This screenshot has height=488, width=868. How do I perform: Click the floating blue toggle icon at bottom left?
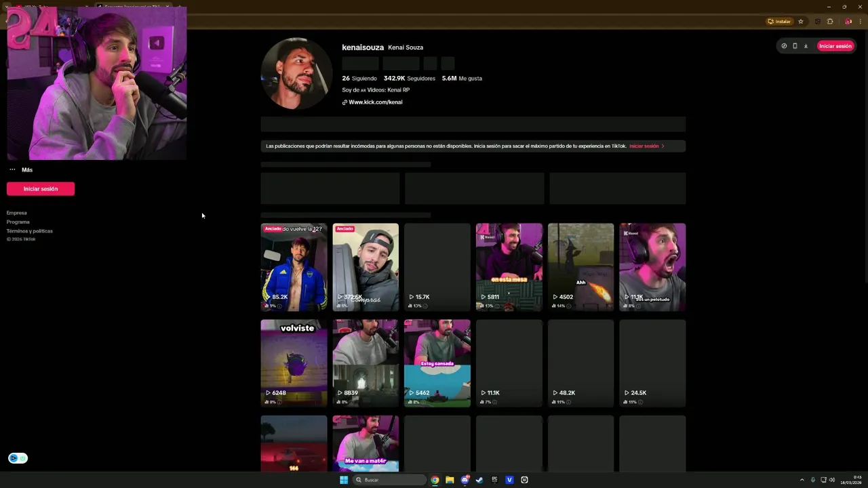click(18, 458)
